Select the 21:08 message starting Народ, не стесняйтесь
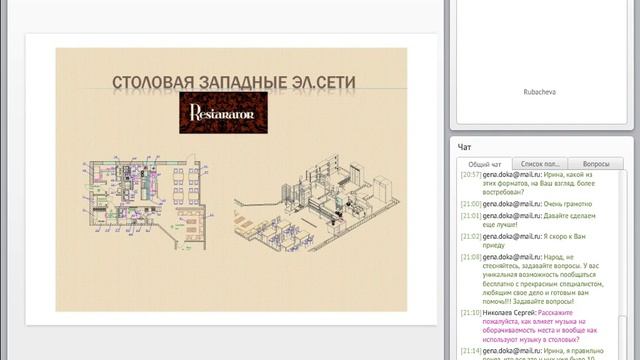Image resolution: width=640 pixels, height=360 pixels. point(533,279)
